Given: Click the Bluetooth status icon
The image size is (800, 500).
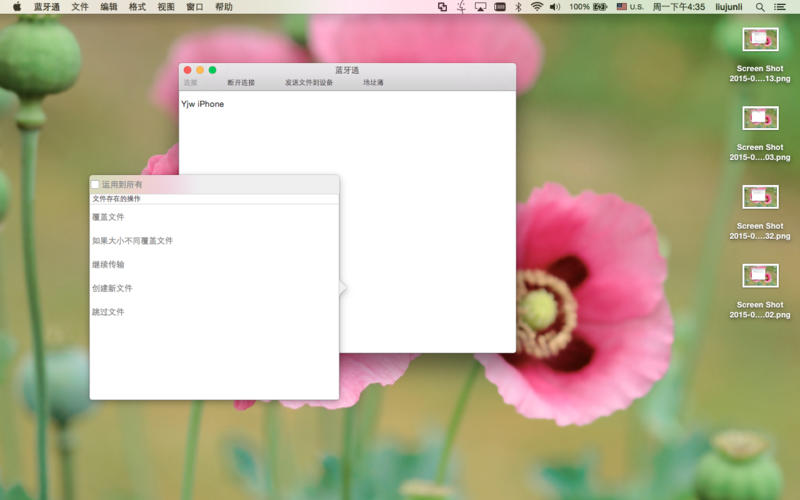Looking at the screenshot, I should pos(518,7).
